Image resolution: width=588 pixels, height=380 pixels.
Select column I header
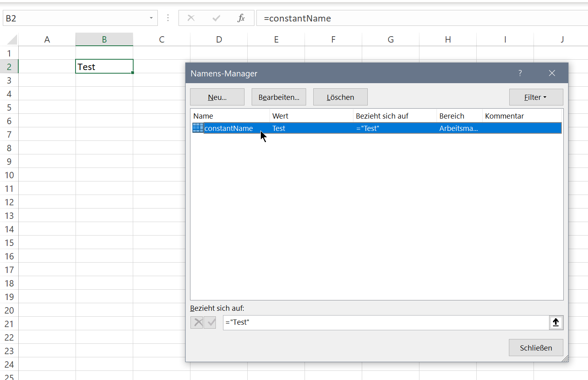pyautogui.click(x=505, y=39)
